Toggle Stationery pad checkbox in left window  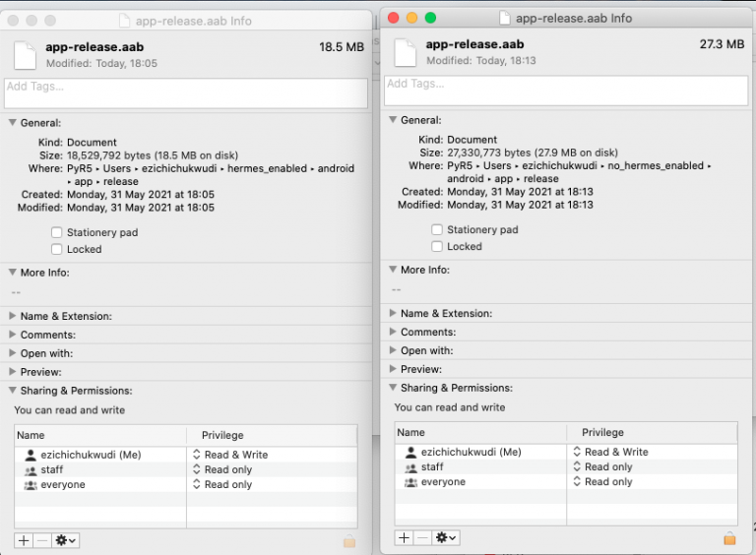click(57, 232)
